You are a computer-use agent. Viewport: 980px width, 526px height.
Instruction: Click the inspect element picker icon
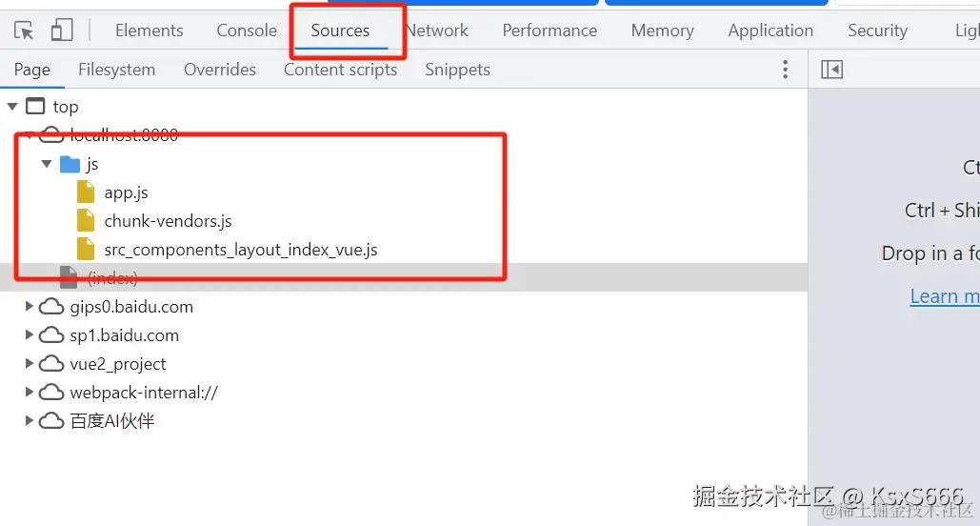(25, 30)
